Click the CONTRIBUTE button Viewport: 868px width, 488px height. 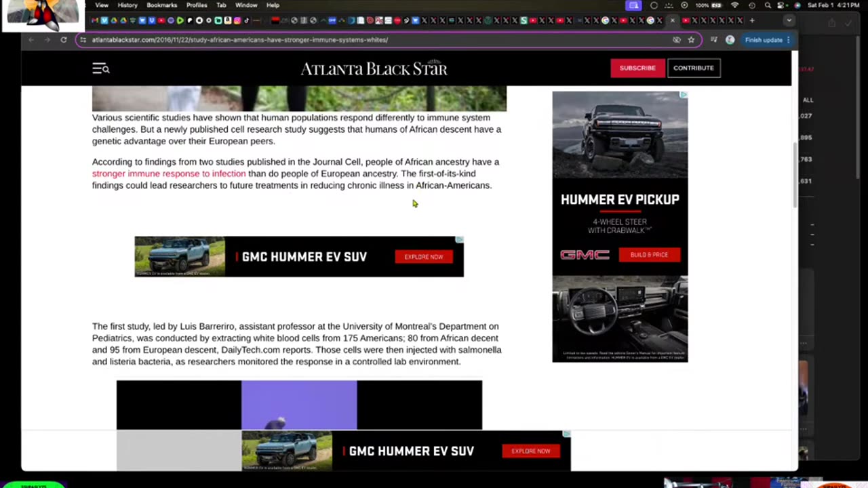693,68
